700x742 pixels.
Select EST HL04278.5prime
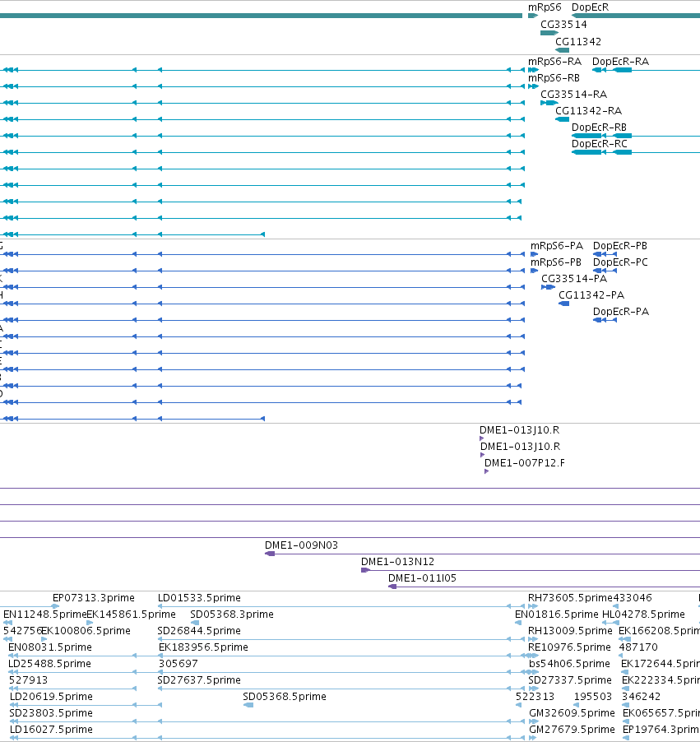[x=643, y=614]
